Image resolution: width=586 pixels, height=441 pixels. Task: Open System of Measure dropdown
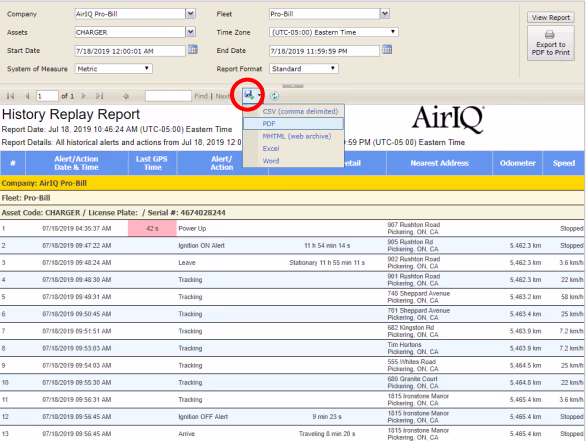click(114, 69)
